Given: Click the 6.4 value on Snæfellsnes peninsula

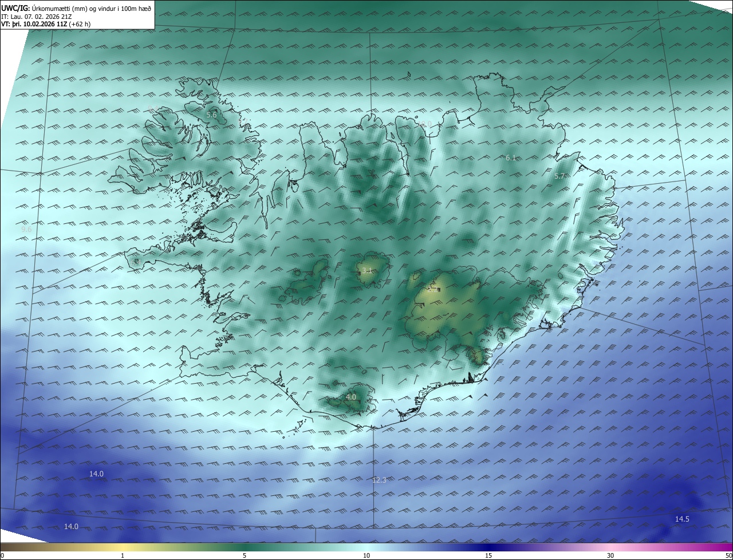Looking at the screenshot, I should 136,262.
